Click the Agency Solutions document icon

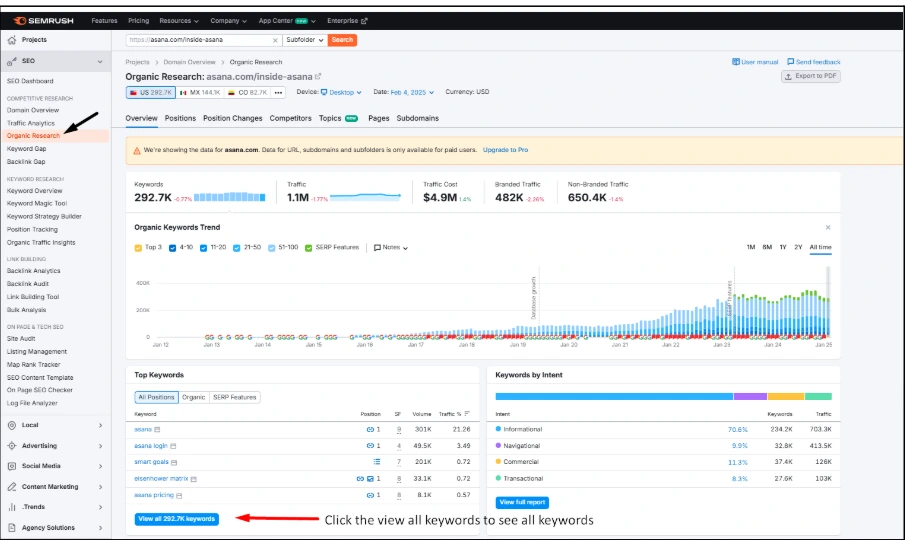tap(12, 528)
